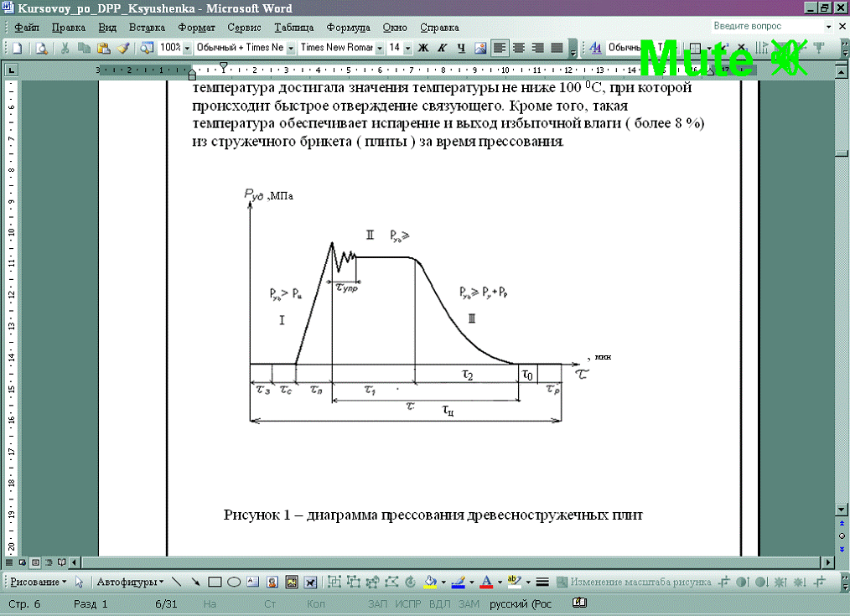
Task: Open the style dropdown Обычный + Times
Action: tap(291, 49)
